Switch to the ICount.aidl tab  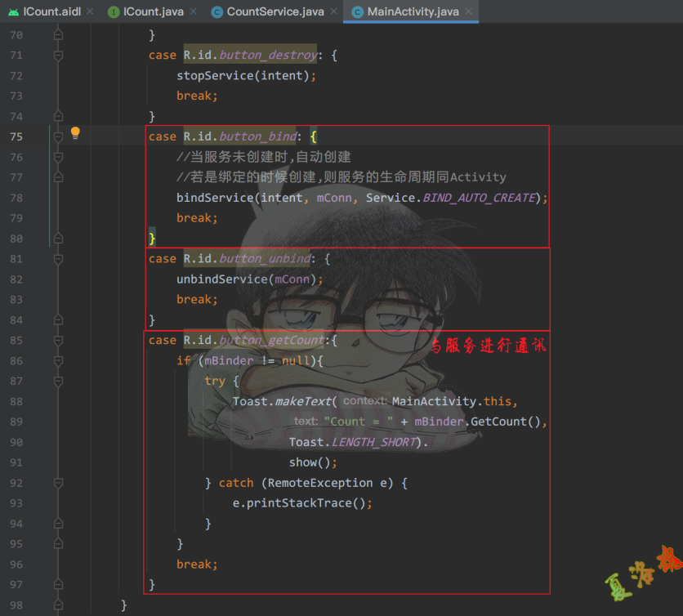[x=51, y=12]
